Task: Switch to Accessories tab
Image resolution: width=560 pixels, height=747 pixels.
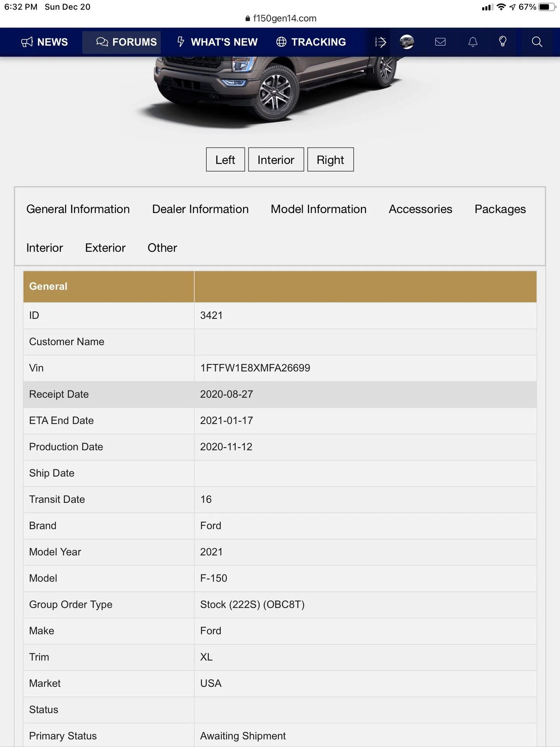Action: click(420, 209)
